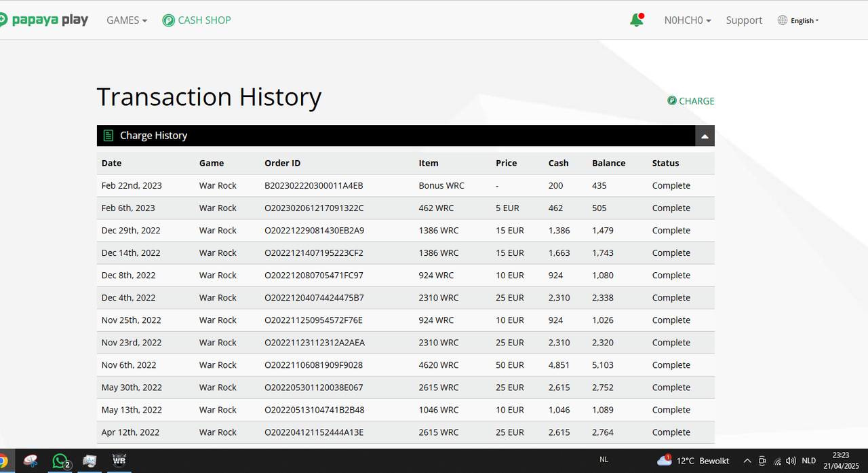Open the Wi-Fi network tray icon
The image size is (868, 473).
click(x=777, y=461)
